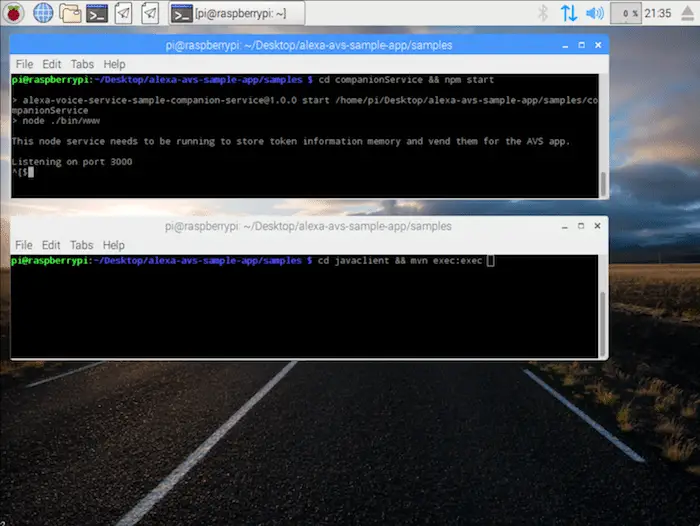
Task: Open the Bluetooth tray icon
Action: (543, 13)
